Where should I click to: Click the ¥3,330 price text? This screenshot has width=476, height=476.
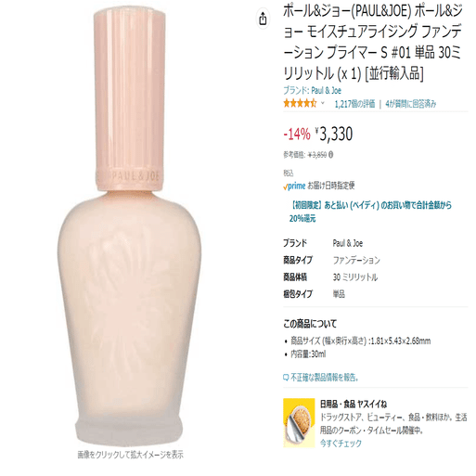pyautogui.click(x=334, y=134)
